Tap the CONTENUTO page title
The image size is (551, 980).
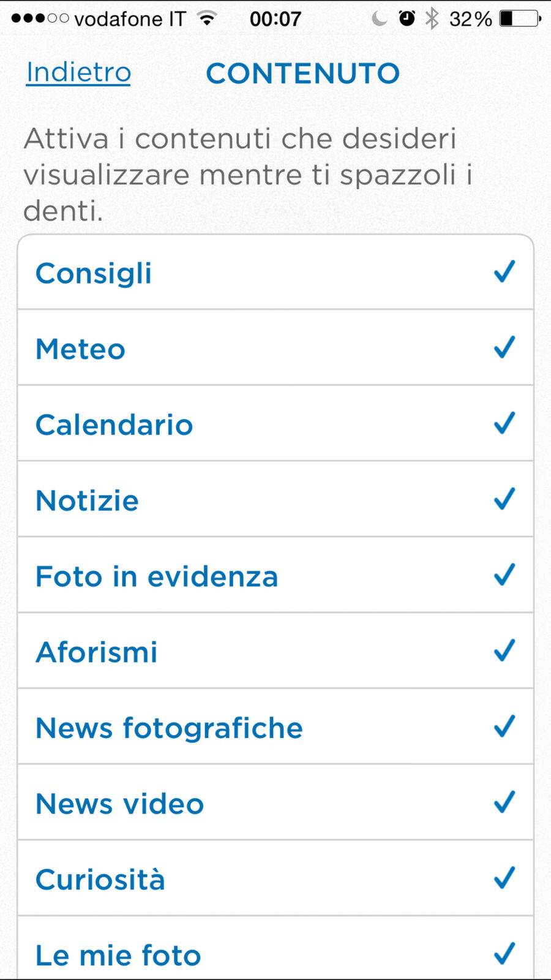click(302, 73)
